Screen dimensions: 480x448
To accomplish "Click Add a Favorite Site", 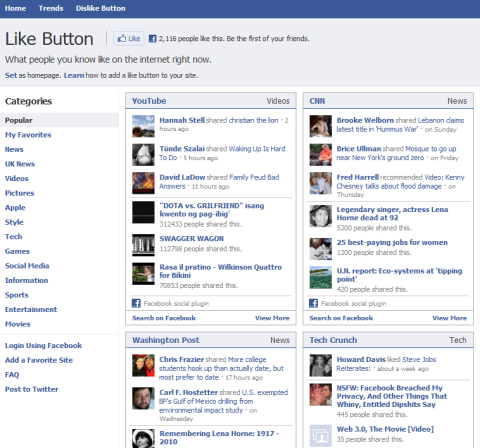I will click(x=39, y=360).
